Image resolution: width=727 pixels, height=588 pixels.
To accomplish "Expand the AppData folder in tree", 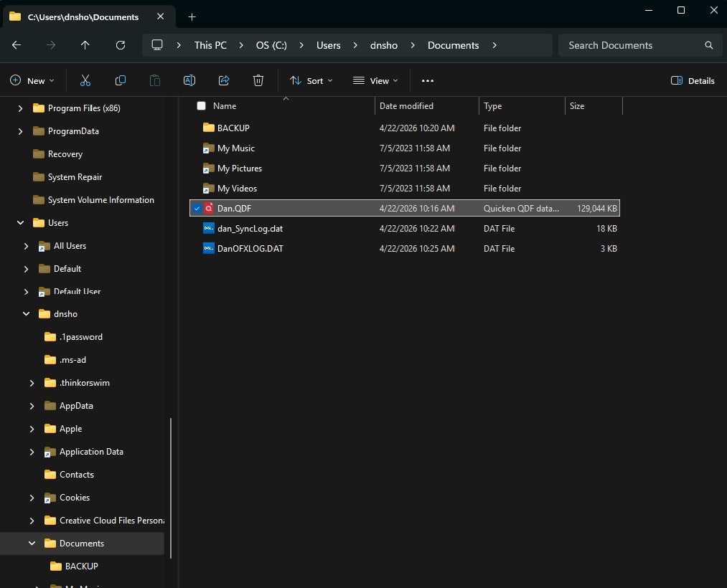I will 32,406.
